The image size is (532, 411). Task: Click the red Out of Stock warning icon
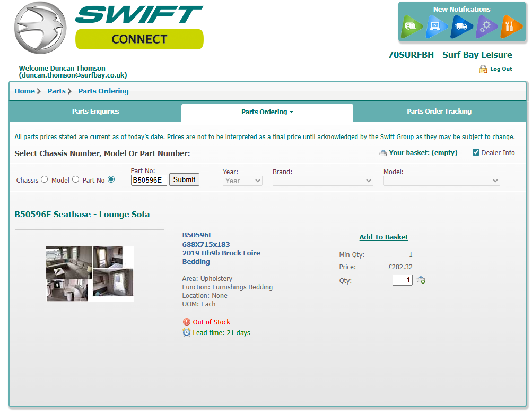click(187, 322)
